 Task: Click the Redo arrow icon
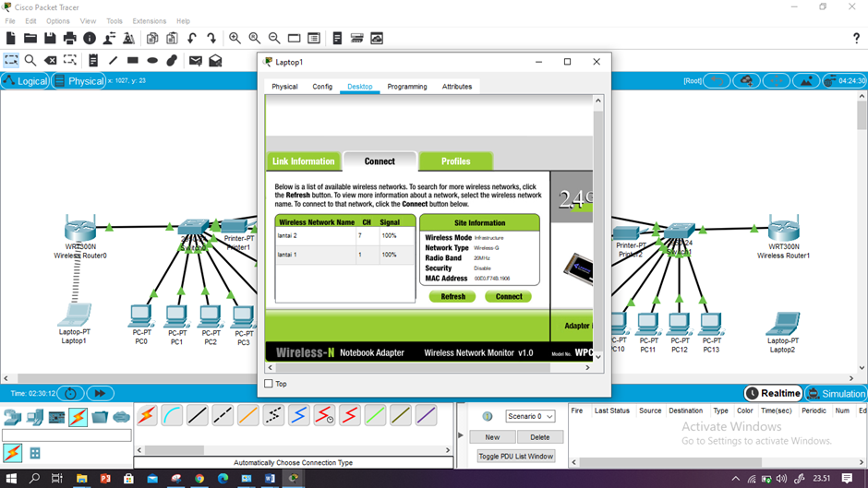(211, 38)
